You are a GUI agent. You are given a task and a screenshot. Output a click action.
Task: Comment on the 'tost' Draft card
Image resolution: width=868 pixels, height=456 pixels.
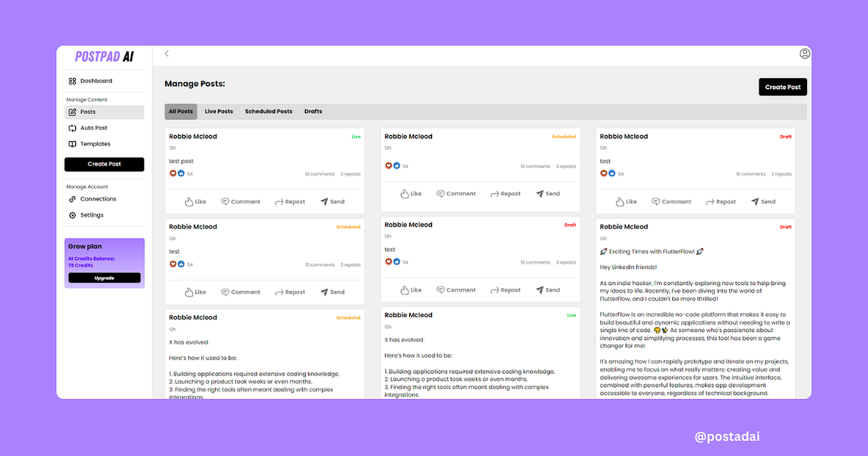pos(671,201)
